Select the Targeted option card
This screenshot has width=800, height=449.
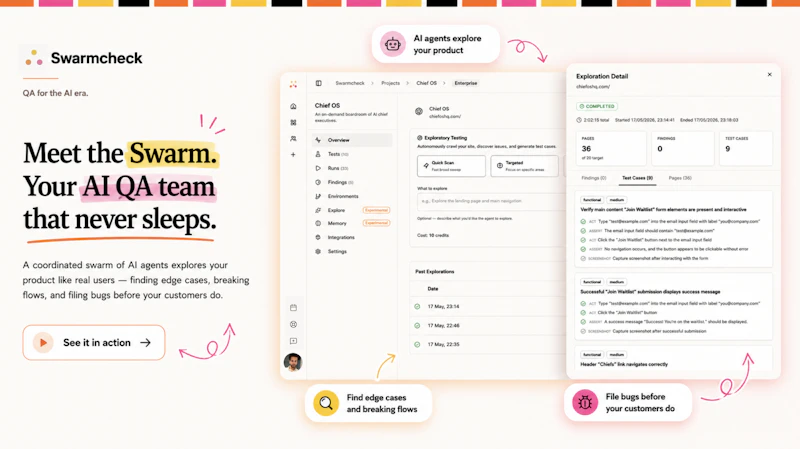(x=524, y=166)
